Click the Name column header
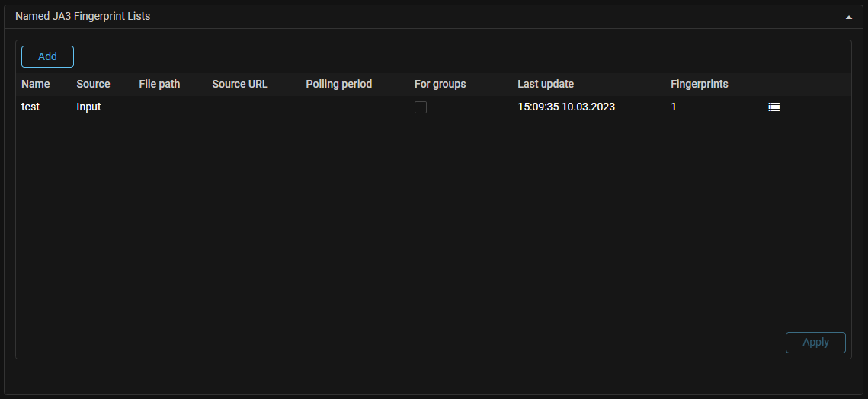Viewport: 868px width, 399px height. point(36,84)
